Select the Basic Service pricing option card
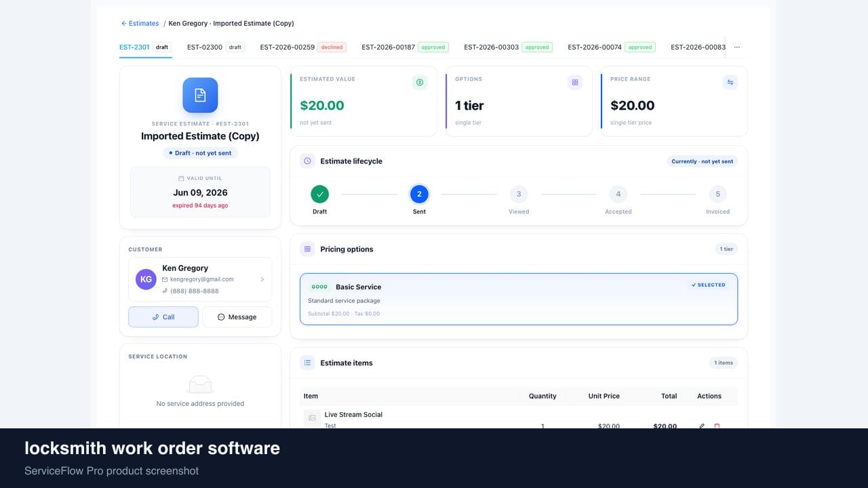 click(x=519, y=299)
